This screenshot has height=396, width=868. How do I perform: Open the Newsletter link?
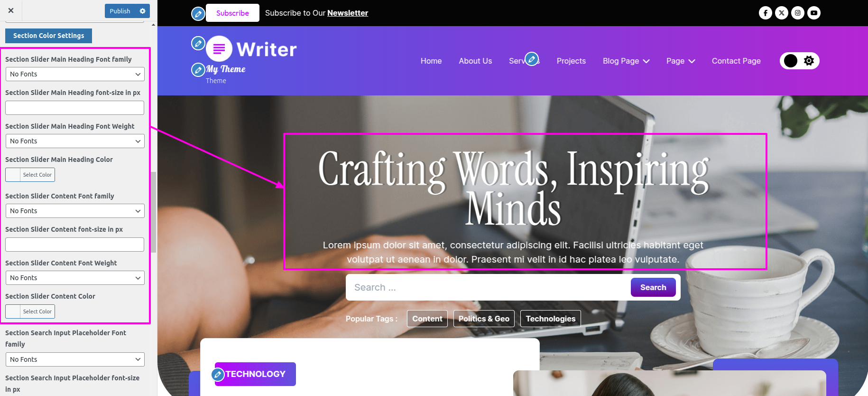coord(348,13)
